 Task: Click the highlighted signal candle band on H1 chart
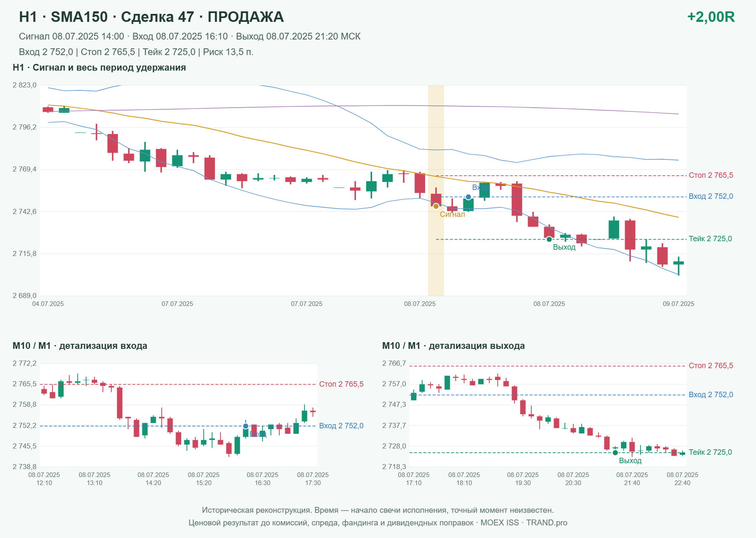436,190
